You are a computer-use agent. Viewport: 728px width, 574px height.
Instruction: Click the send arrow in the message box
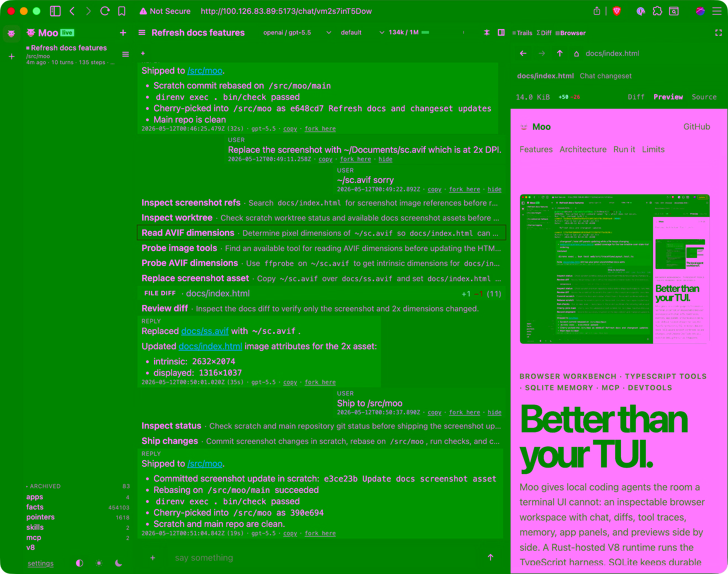pos(490,557)
